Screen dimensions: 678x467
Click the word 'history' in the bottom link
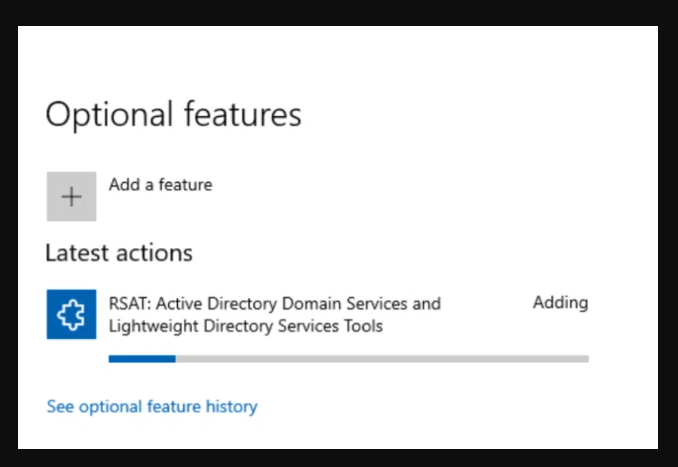point(230,407)
